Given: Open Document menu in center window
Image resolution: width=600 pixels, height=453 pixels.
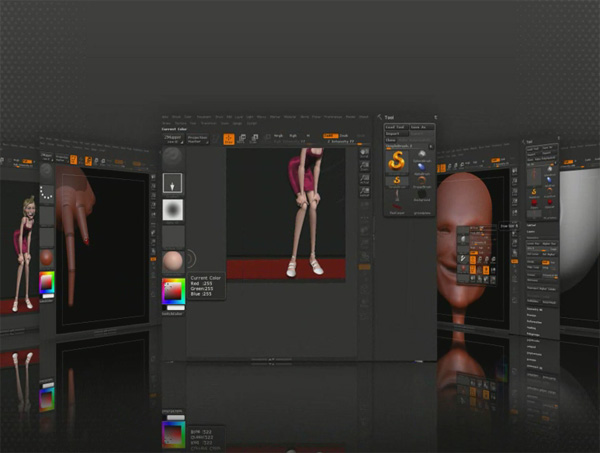Looking at the screenshot, I should pyautogui.click(x=204, y=117).
